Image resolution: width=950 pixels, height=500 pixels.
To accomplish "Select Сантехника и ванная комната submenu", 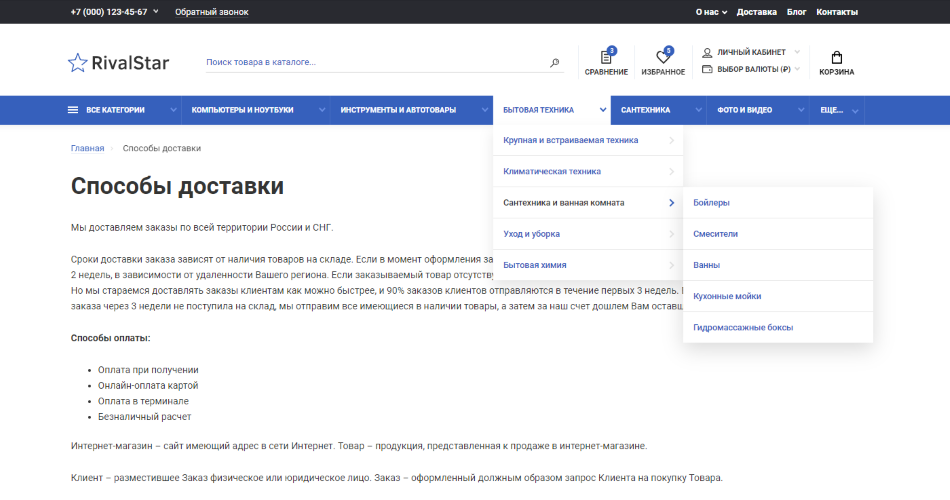I will [588, 203].
